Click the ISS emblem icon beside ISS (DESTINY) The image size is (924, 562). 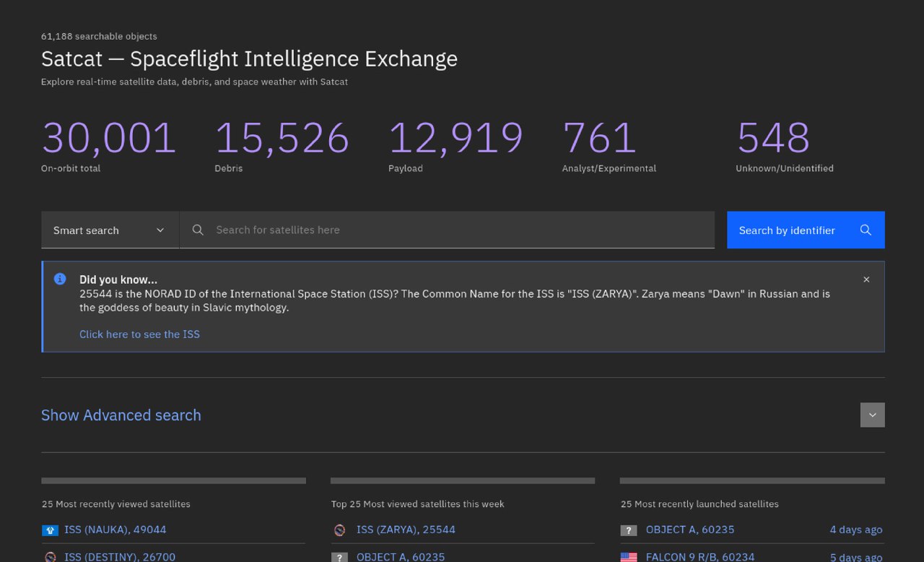point(50,557)
